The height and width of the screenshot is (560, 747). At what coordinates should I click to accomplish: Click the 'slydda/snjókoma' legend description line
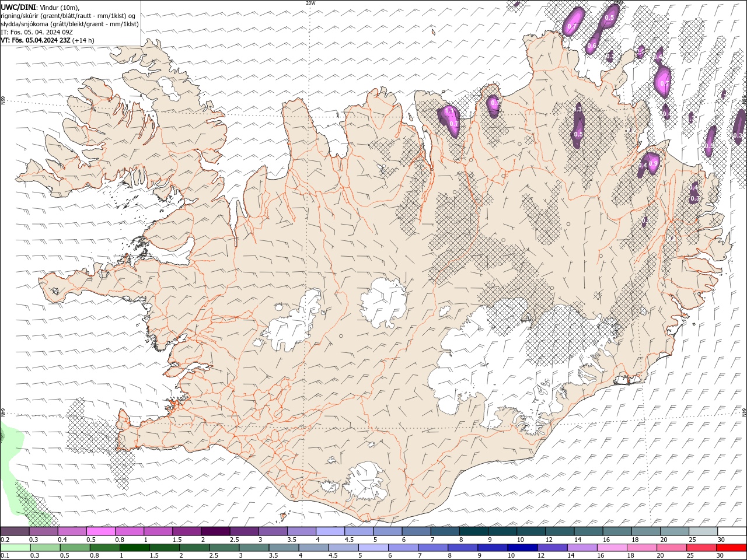coord(69,24)
